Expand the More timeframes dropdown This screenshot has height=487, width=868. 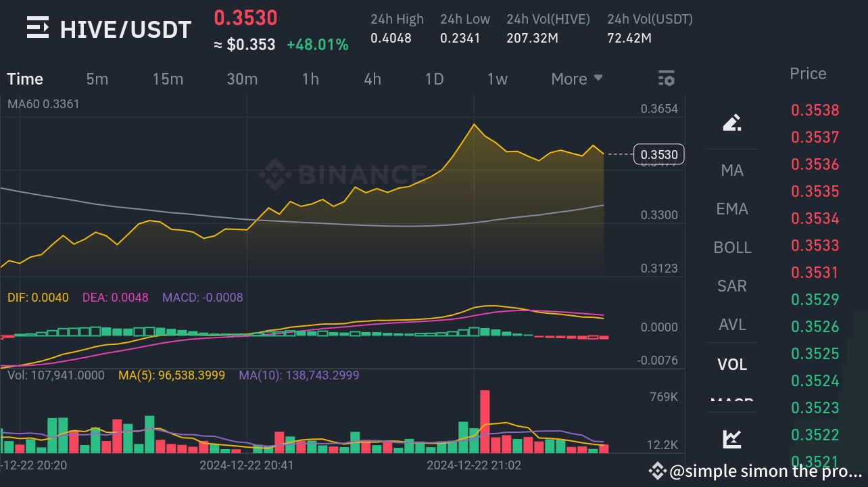tap(575, 78)
